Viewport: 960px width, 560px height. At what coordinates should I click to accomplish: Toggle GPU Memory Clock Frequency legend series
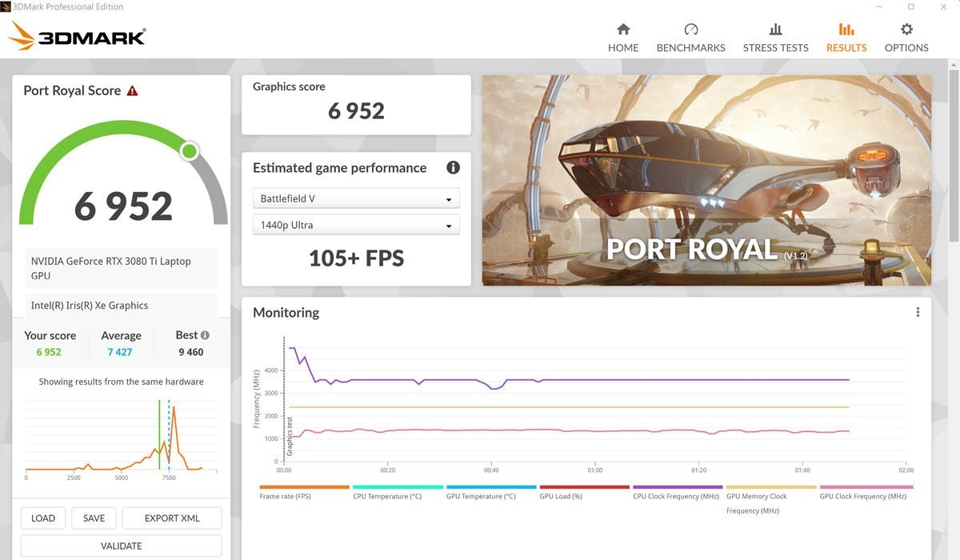pyautogui.click(x=771, y=499)
